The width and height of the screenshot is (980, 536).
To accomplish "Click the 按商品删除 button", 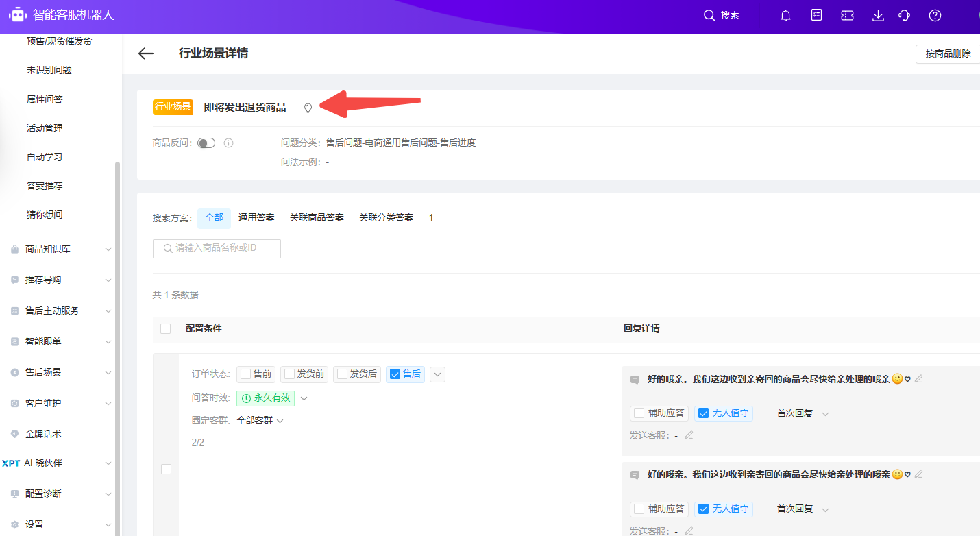I will [x=948, y=54].
